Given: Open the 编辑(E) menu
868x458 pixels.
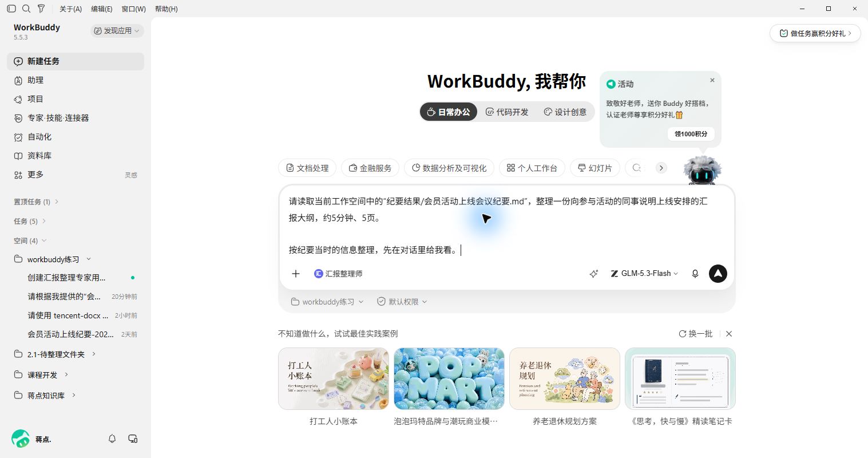Looking at the screenshot, I should point(102,9).
